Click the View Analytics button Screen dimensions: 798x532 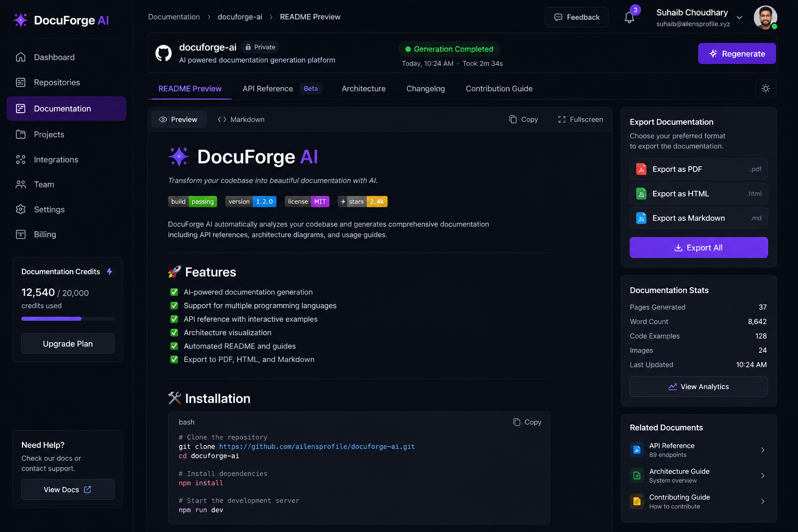(699, 387)
